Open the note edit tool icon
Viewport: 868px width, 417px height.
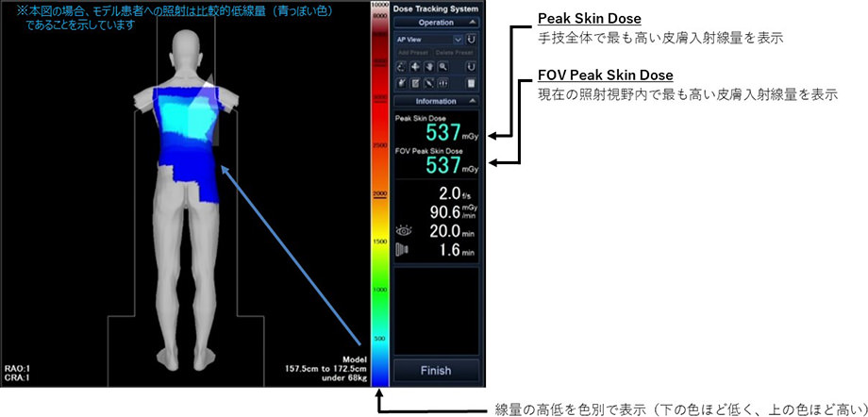[416, 83]
